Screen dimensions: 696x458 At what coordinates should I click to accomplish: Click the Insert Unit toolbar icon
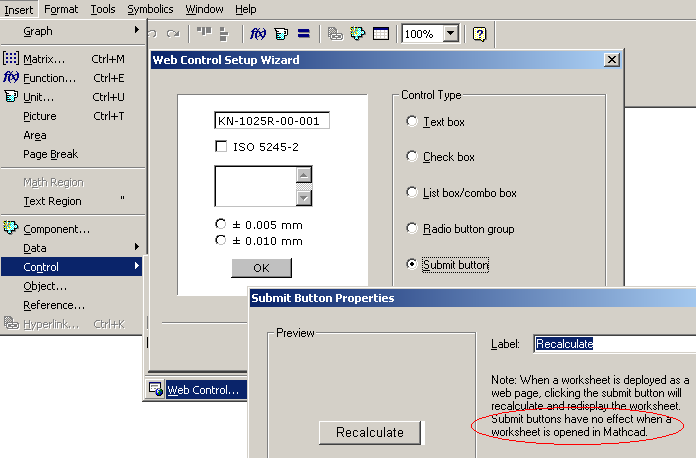[281, 34]
